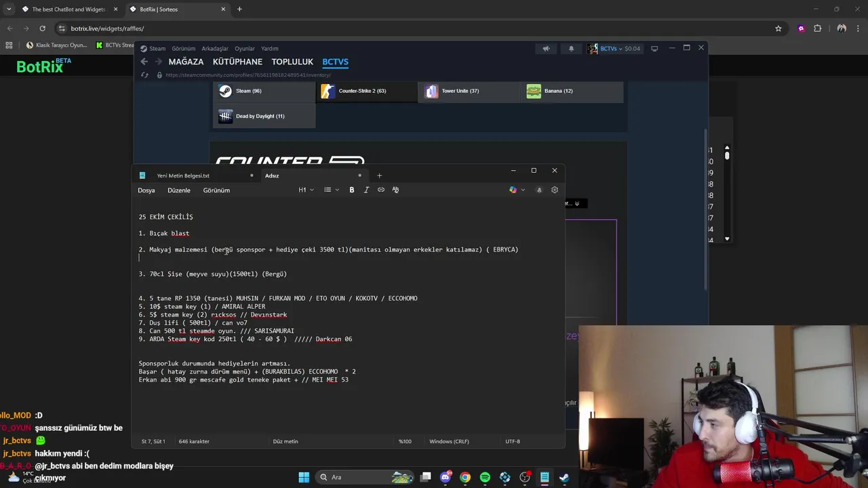Open the UTF-8 encoding selector
Image resolution: width=868 pixels, height=488 pixels.
[x=513, y=441]
